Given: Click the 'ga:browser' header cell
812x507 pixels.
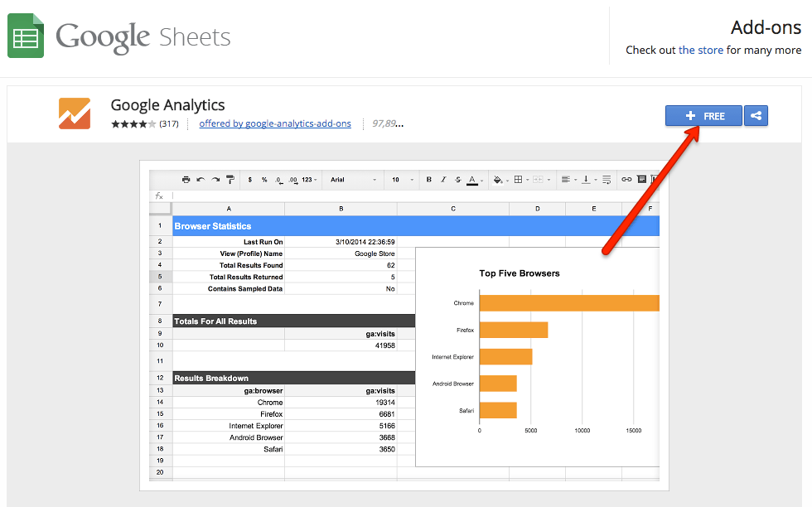Looking at the screenshot, I should (x=229, y=390).
